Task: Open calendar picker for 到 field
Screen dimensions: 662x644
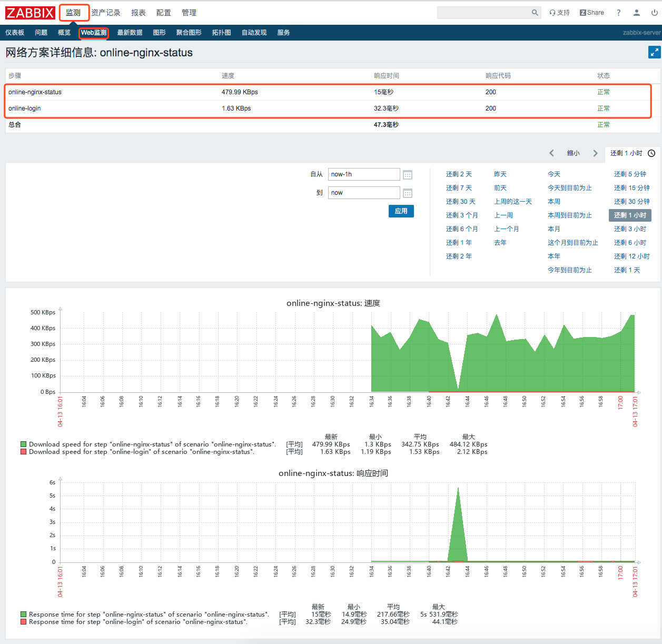Action: (x=408, y=193)
